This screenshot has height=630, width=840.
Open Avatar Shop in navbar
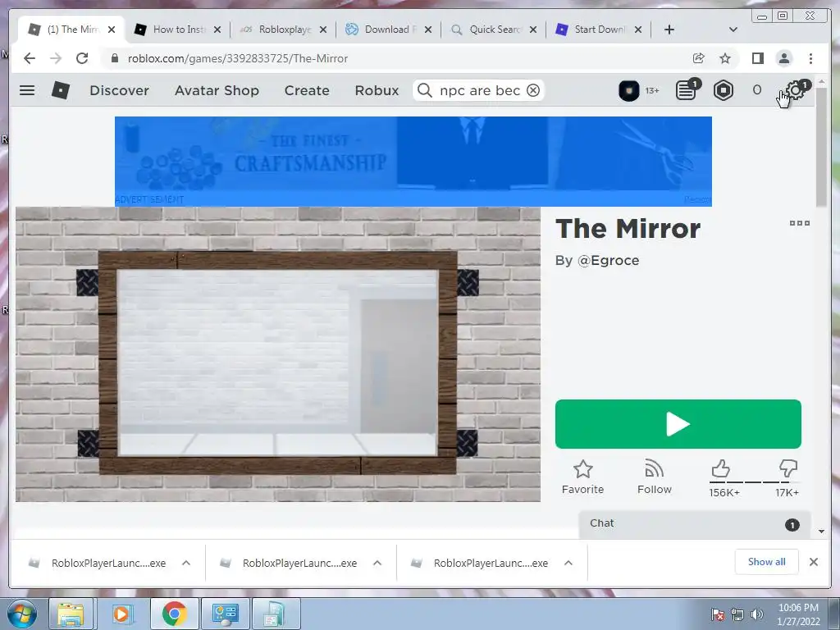[217, 90]
